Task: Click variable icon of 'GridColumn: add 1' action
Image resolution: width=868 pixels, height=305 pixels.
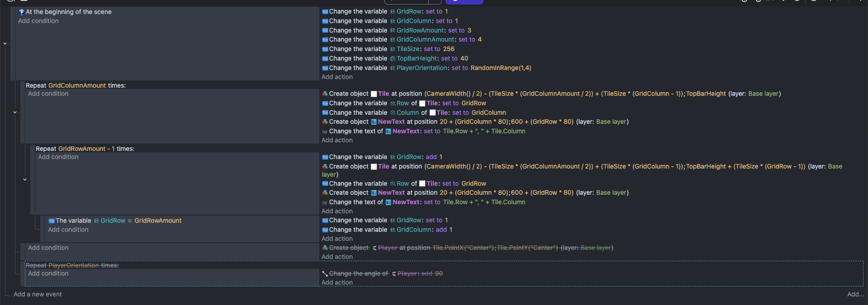Action: 325,230
